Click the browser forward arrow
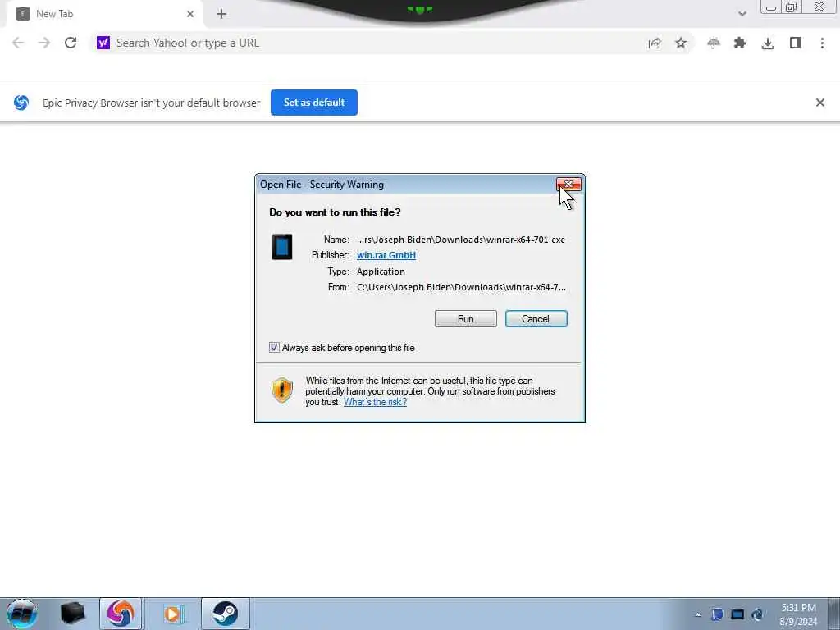The image size is (840, 630). [44, 43]
